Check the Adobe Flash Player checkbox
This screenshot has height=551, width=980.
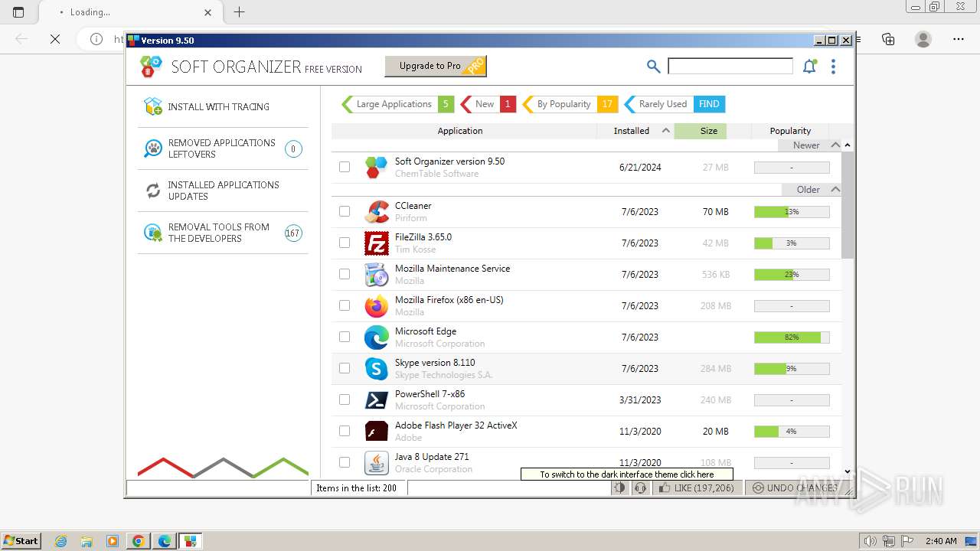pos(345,431)
